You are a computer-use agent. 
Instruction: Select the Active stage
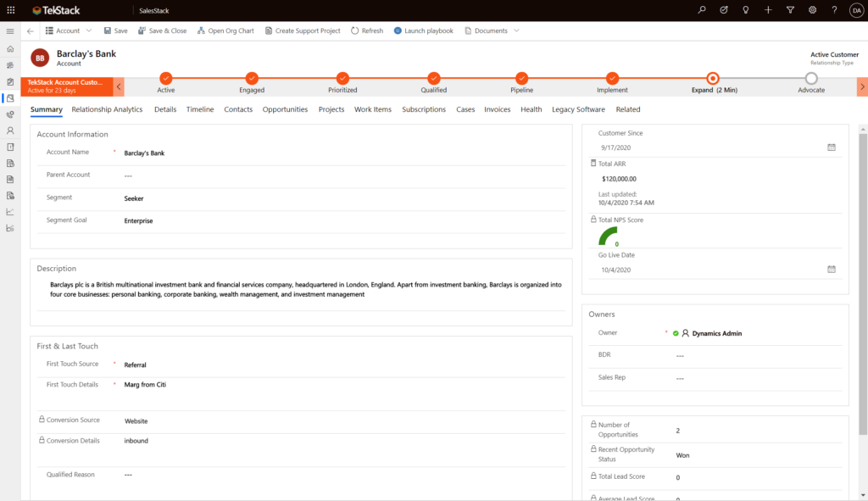(x=165, y=78)
